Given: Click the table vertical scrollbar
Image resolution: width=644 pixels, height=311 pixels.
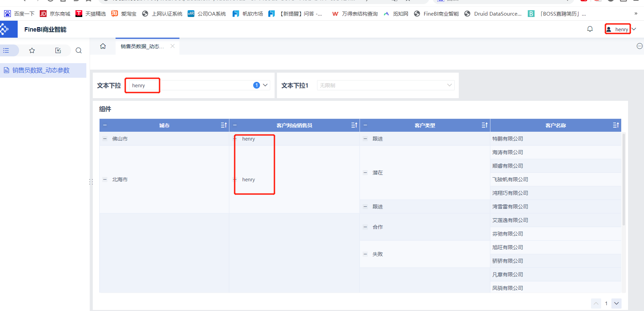Looking at the screenshot, I should pyautogui.click(x=624, y=180).
